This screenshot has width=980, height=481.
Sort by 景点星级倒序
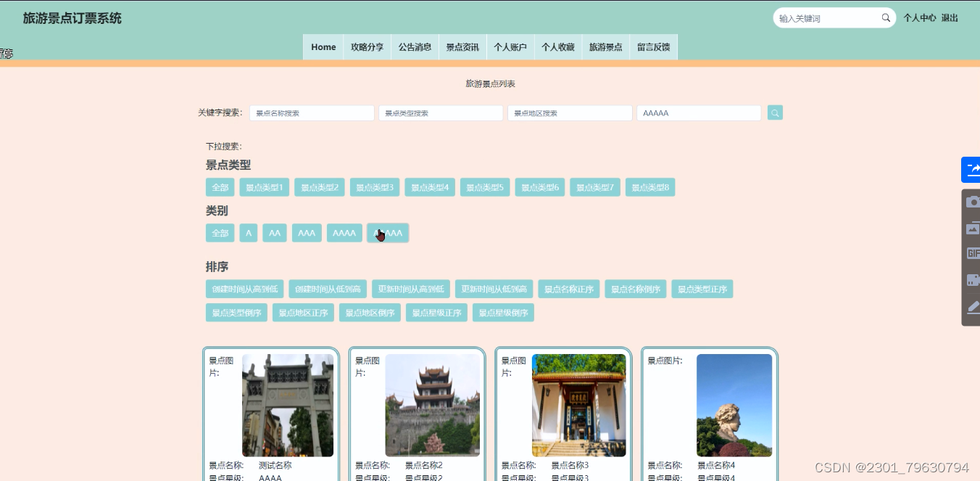(x=504, y=313)
